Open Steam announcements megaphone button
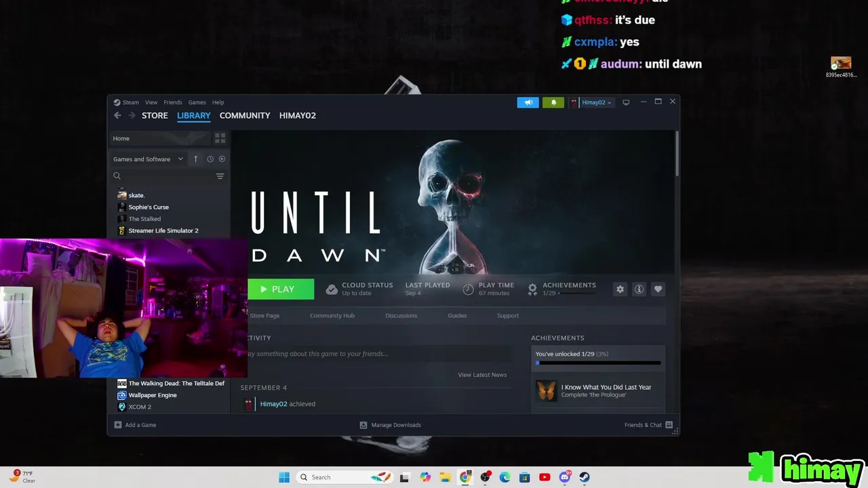 pyautogui.click(x=528, y=102)
